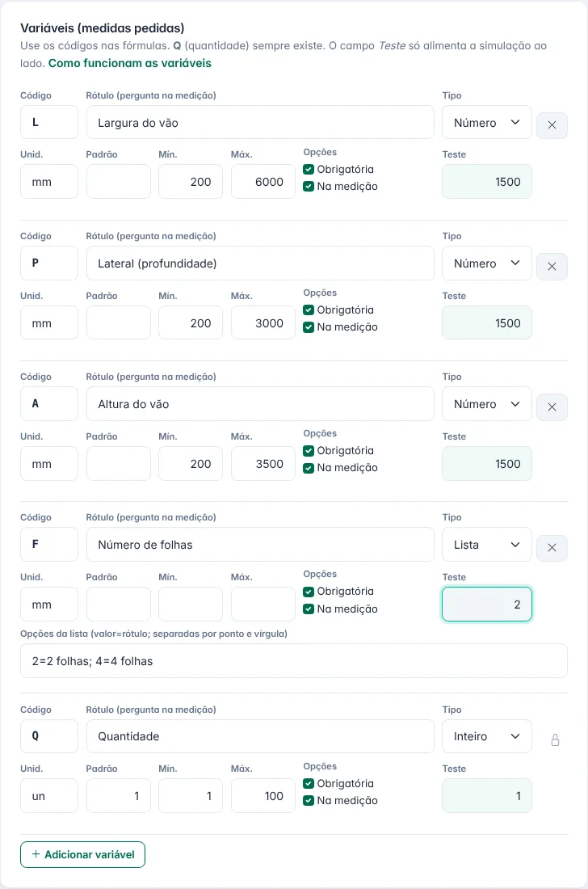The height and width of the screenshot is (889, 588).
Task: Uncheck Na medição for Largura do vão
Action: coord(309,186)
